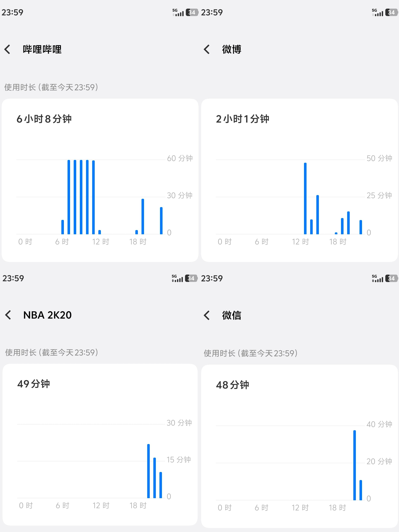Tap the shortest bar in the 微信 chart

pos(361,490)
